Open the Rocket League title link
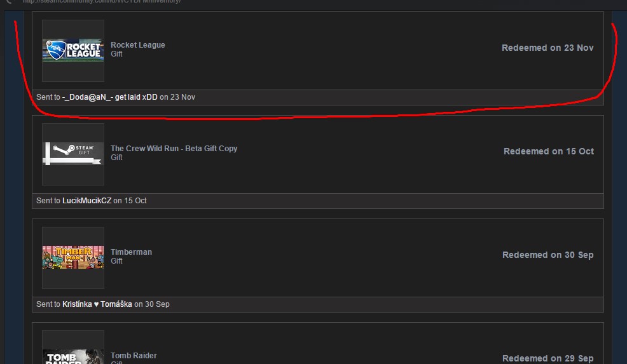 coord(137,44)
